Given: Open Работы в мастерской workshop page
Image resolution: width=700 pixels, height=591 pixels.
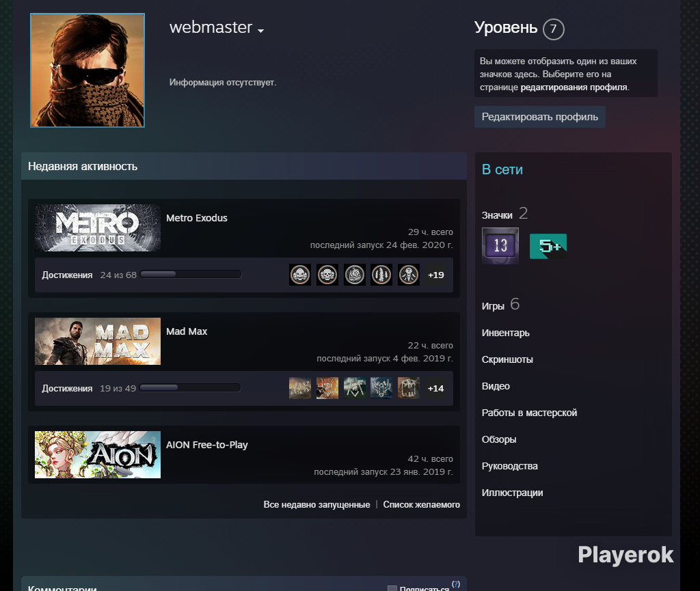Looking at the screenshot, I should tap(530, 413).
